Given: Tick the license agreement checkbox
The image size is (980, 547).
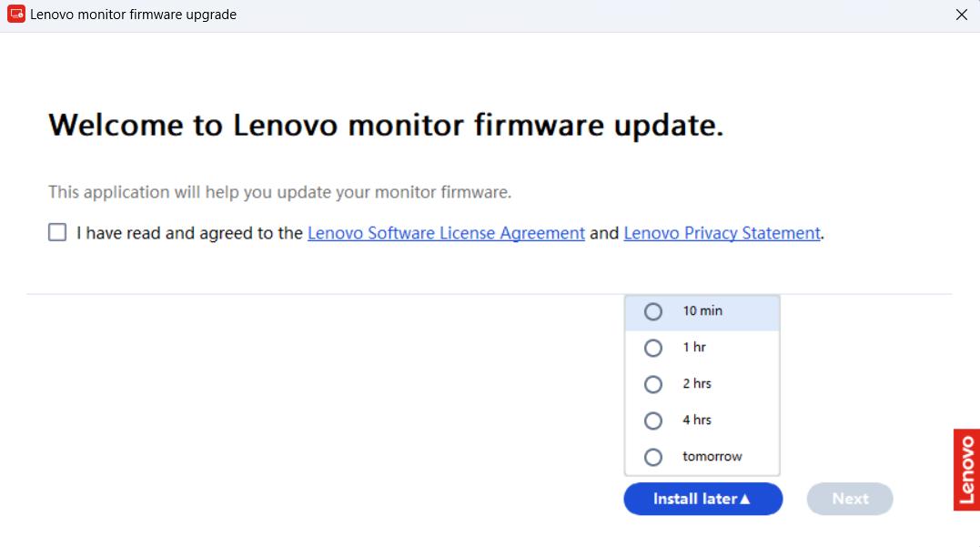Looking at the screenshot, I should [x=57, y=233].
